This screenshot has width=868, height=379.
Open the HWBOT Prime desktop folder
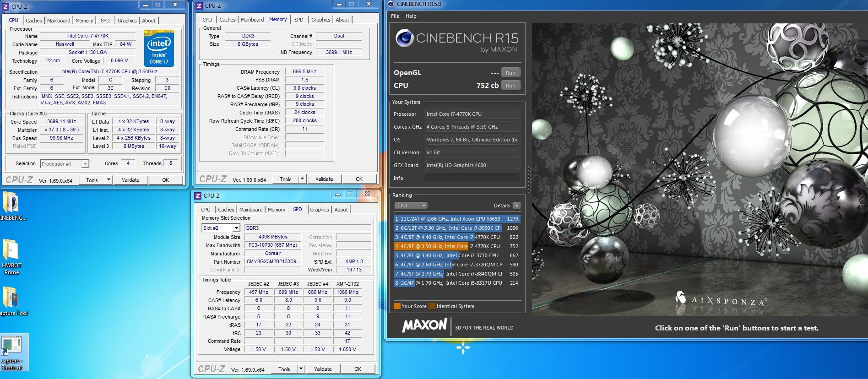click(x=11, y=250)
